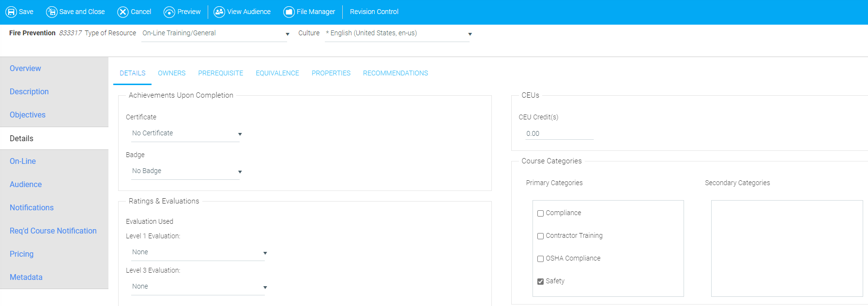This screenshot has width=868, height=306.
Task: Click the Preview eye icon
Action: (x=169, y=12)
